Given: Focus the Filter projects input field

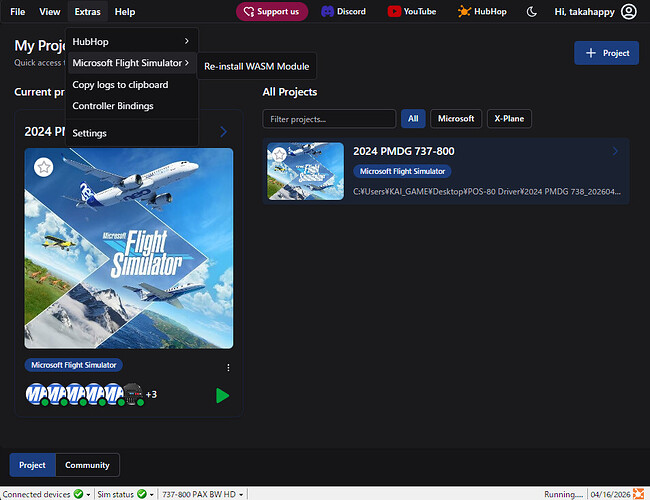Looking at the screenshot, I should pyautogui.click(x=329, y=119).
